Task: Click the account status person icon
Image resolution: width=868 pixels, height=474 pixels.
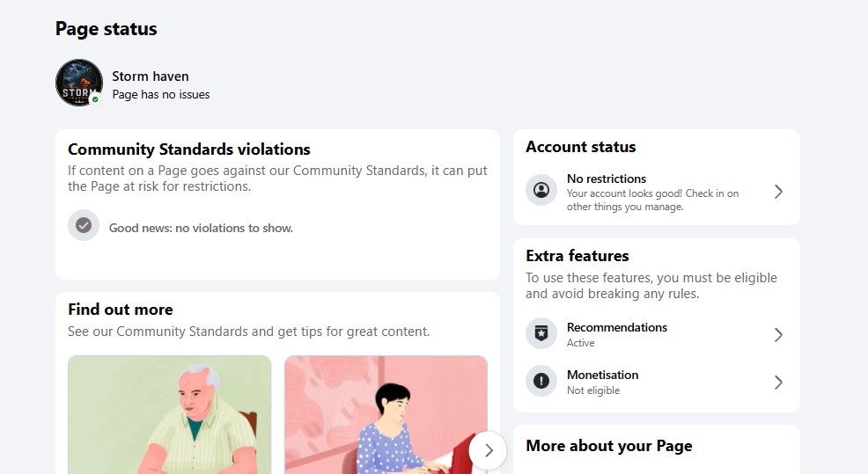Action: (541, 190)
